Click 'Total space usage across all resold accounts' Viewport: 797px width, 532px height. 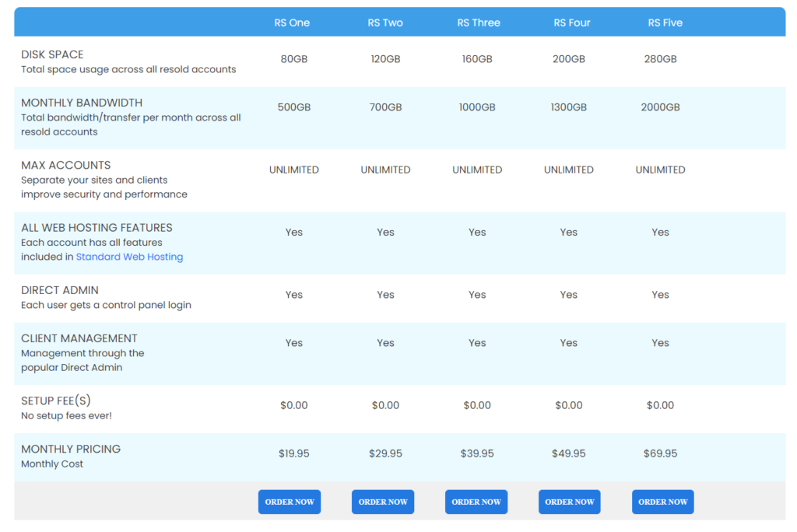128,69
